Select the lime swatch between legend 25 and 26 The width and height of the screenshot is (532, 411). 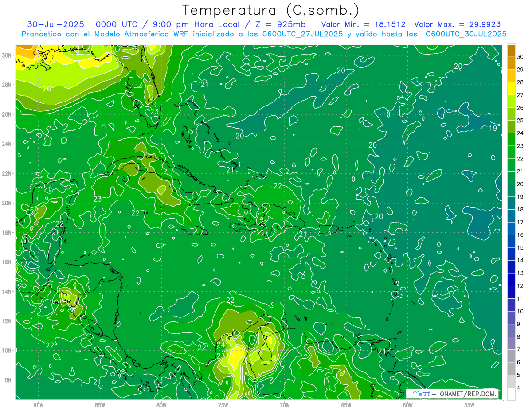(511, 114)
